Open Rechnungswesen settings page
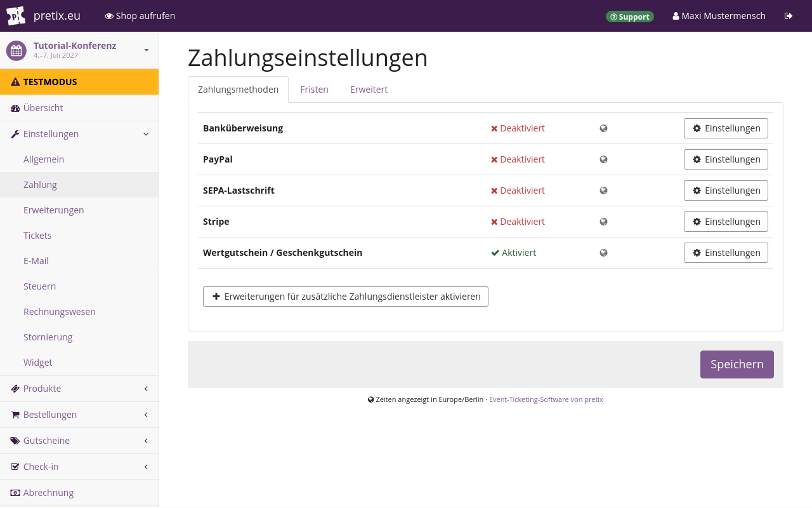The image size is (812, 508). (x=79, y=312)
